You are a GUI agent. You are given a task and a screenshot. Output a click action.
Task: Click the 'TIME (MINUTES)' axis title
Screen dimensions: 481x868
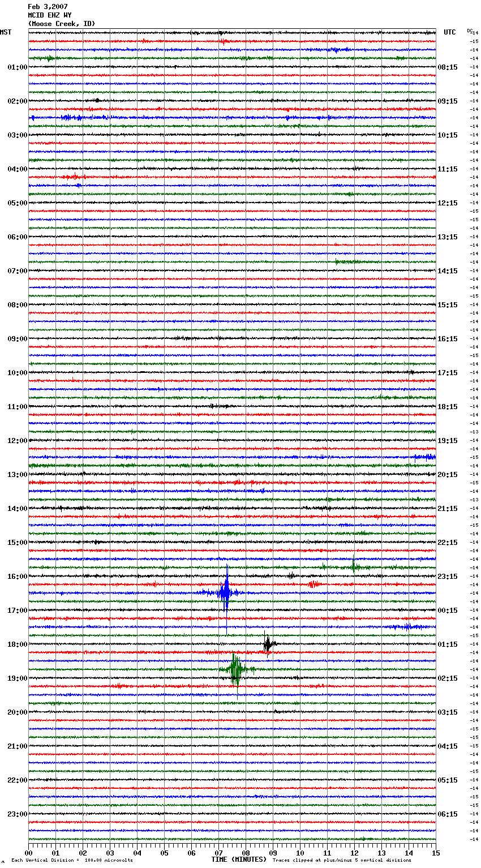pos(239,860)
